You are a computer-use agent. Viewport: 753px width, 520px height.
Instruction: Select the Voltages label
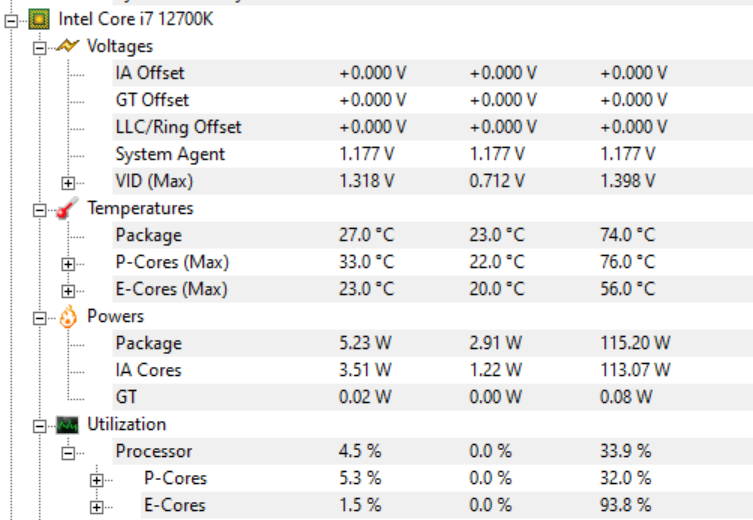(x=120, y=46)
